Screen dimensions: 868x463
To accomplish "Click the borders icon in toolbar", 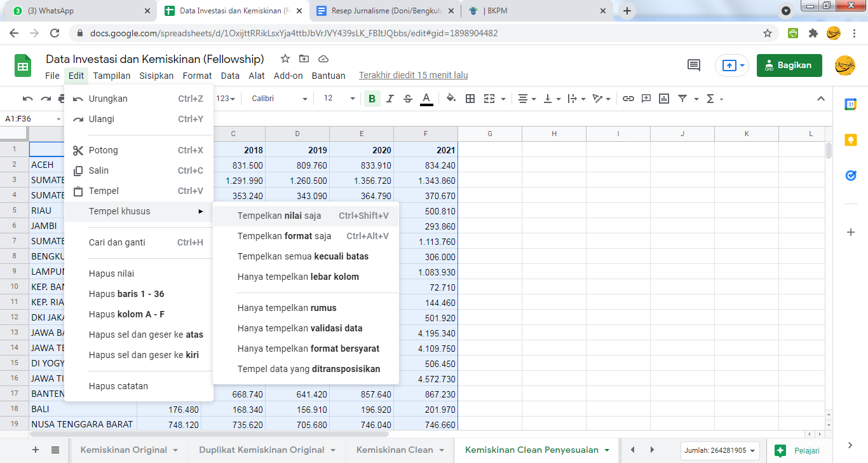I will 470,99.
